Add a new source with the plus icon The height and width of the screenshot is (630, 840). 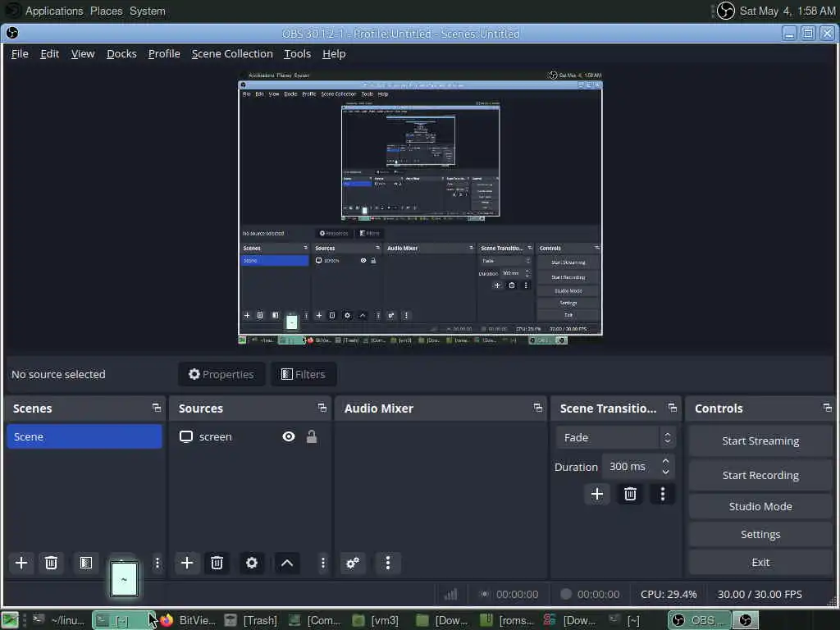pos(187,563)
